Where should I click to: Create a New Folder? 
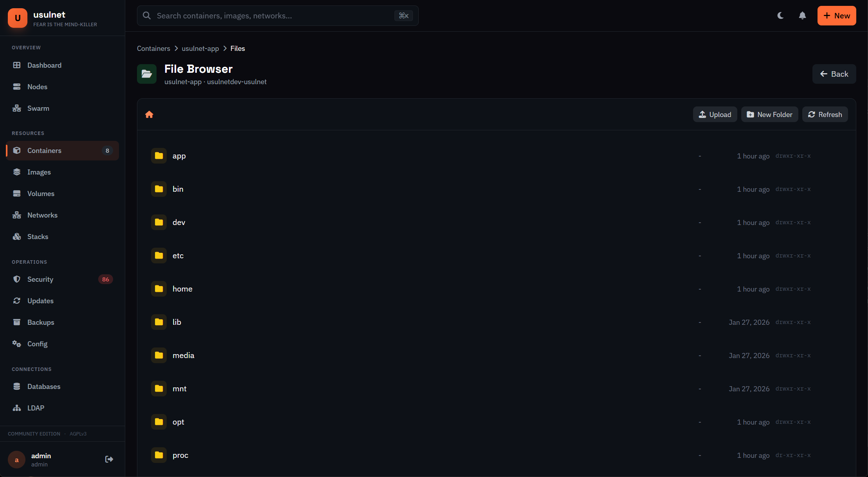tap(769, 114)
